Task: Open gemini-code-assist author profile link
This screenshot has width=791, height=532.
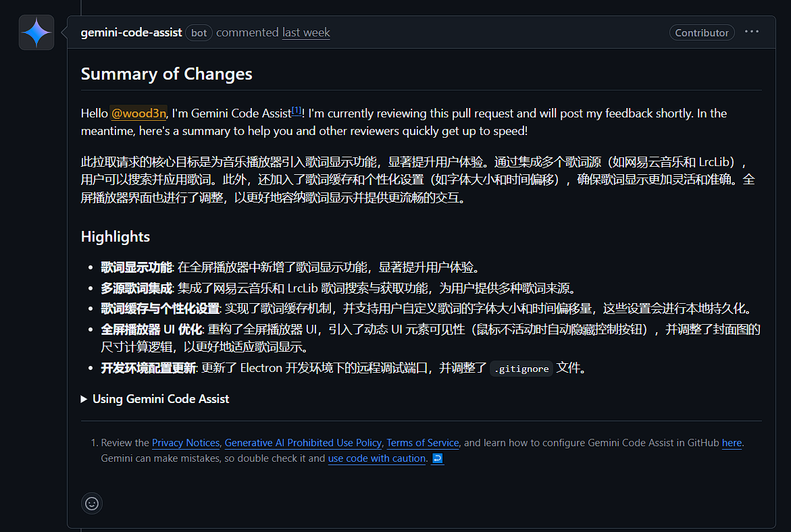Action: pyautogui.click(x=131, y=32)
